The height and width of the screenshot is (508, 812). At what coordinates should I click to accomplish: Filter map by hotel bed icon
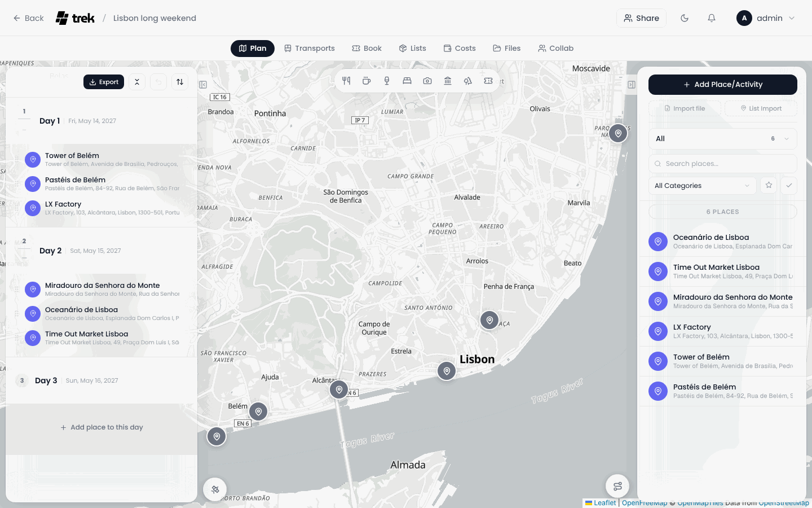407,81
